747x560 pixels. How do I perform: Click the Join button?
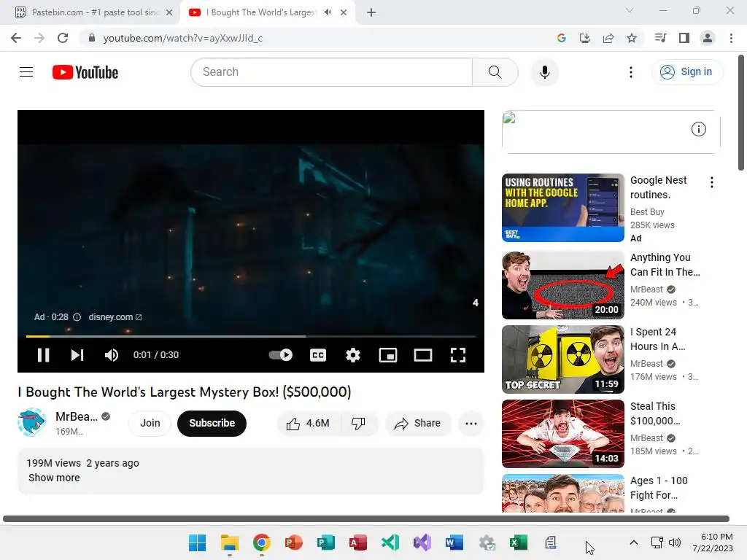click(150, 423)
